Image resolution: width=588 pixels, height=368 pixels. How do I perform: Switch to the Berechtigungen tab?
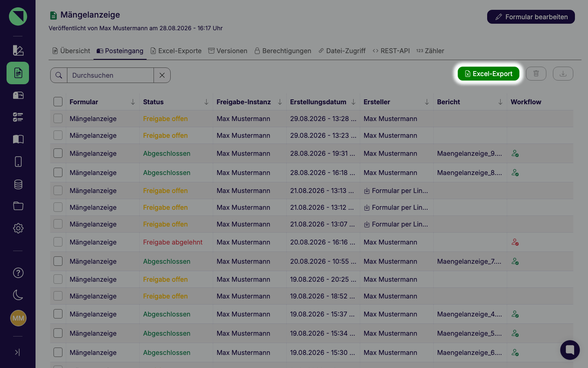pyautogui.click(x=283, y=51)
